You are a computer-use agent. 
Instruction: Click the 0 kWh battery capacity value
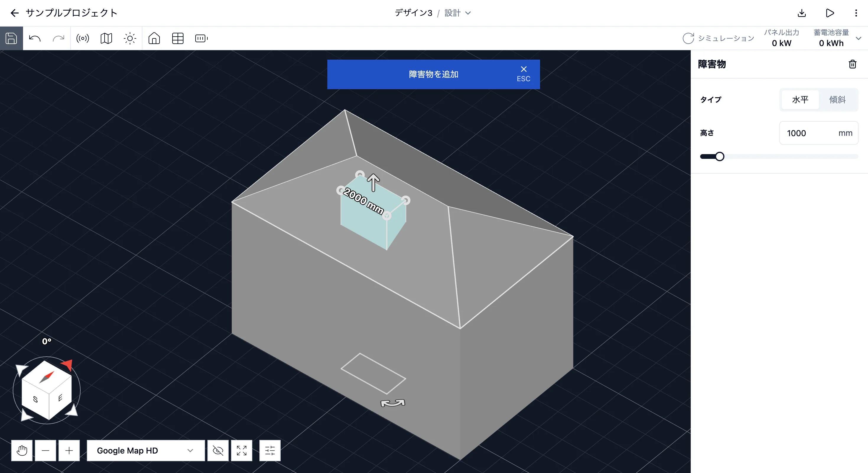(831, 43)
